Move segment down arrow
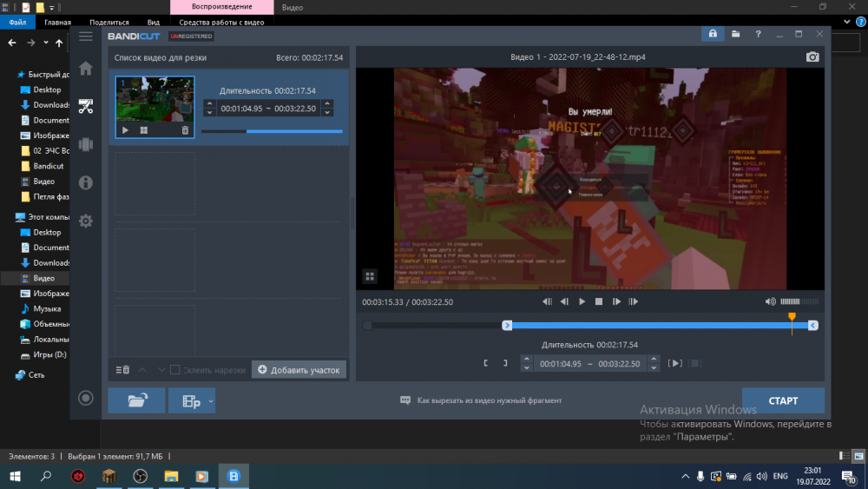Image resolution: width=868 pixels, height=489 pixels. click(x=161, y=370)
